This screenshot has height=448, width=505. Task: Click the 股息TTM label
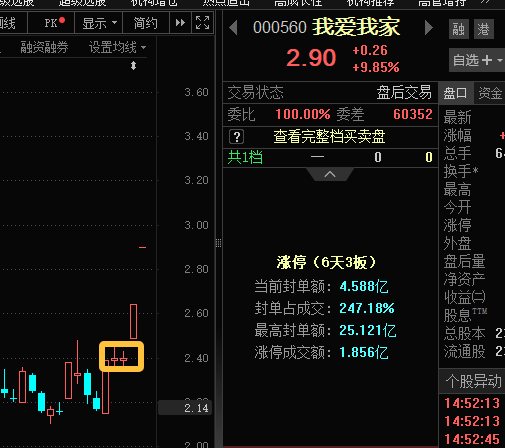pos(465,315)
